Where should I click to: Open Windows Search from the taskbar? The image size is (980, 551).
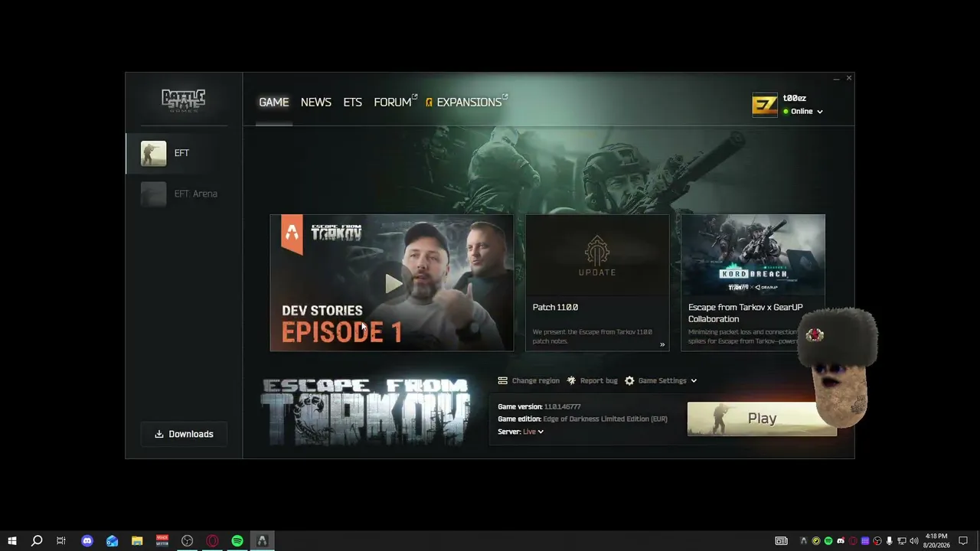pos(37,541)
